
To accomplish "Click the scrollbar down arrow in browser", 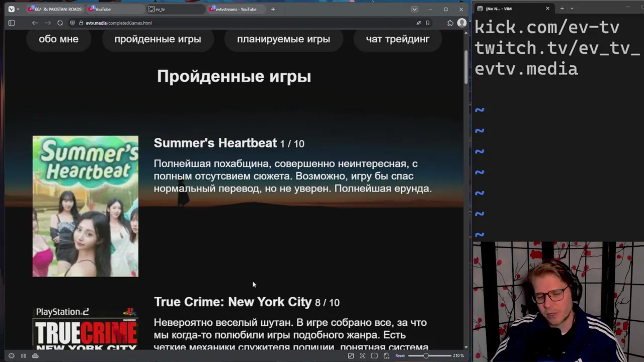I will 466,347.
